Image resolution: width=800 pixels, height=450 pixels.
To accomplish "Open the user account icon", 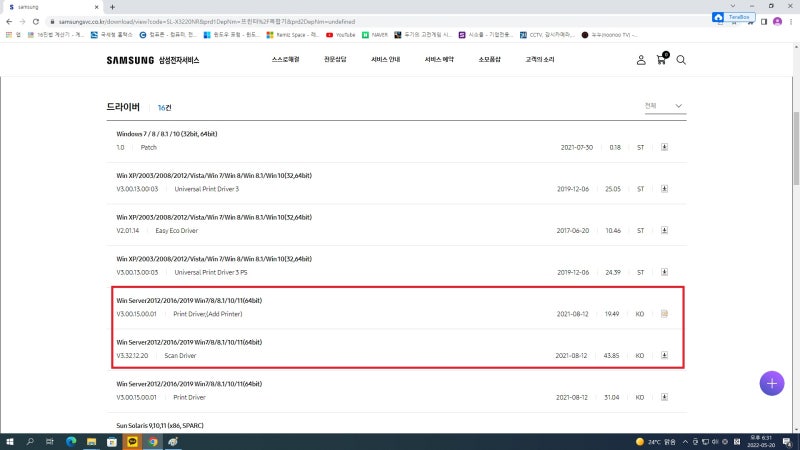I will tap(641, 60).
